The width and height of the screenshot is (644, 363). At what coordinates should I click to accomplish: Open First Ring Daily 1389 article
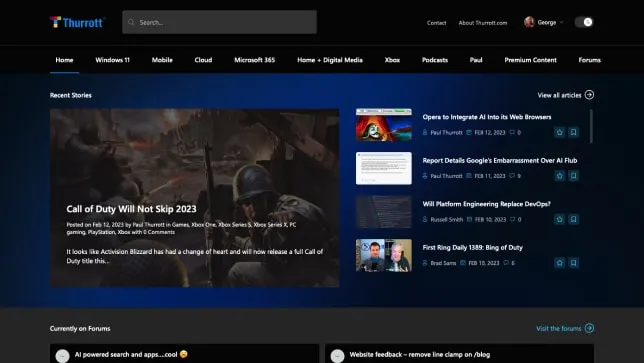(x=472, y=248)
